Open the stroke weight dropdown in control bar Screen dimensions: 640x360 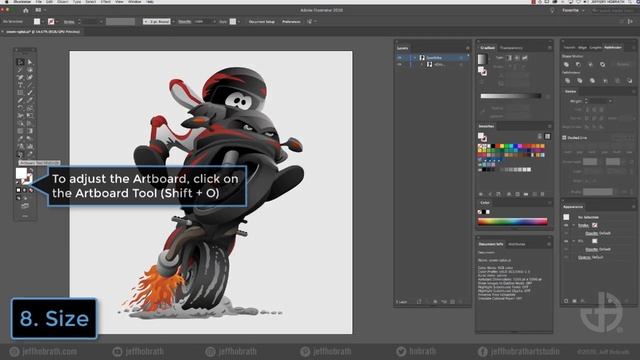point(101,21)
